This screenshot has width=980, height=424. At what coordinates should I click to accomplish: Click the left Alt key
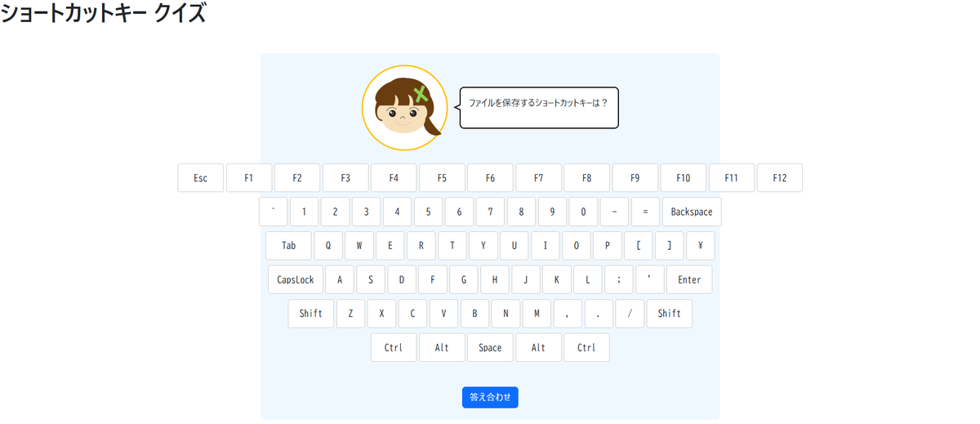[x=442, y=347]
